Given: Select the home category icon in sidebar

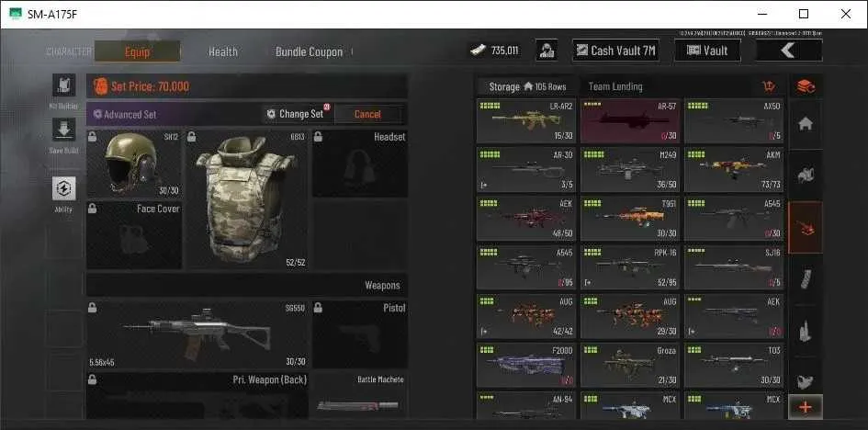Looking at the screenshot, I should pos(806,124).
